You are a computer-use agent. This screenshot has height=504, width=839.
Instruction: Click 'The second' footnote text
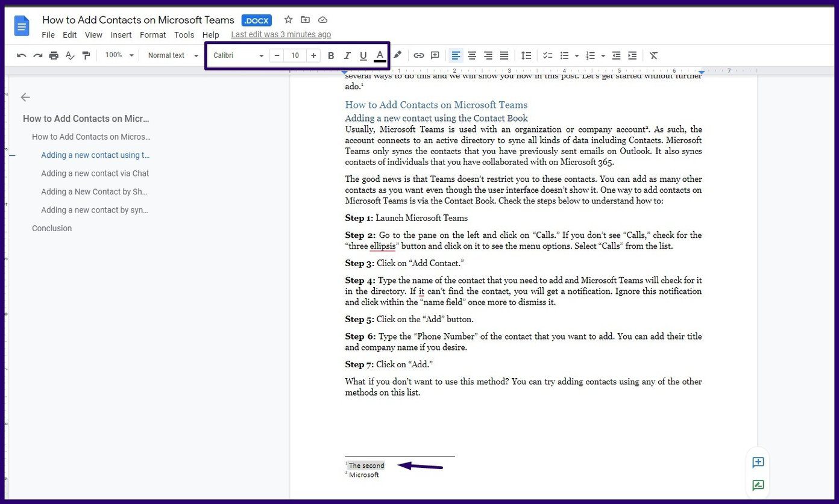[x=366, y=465]
